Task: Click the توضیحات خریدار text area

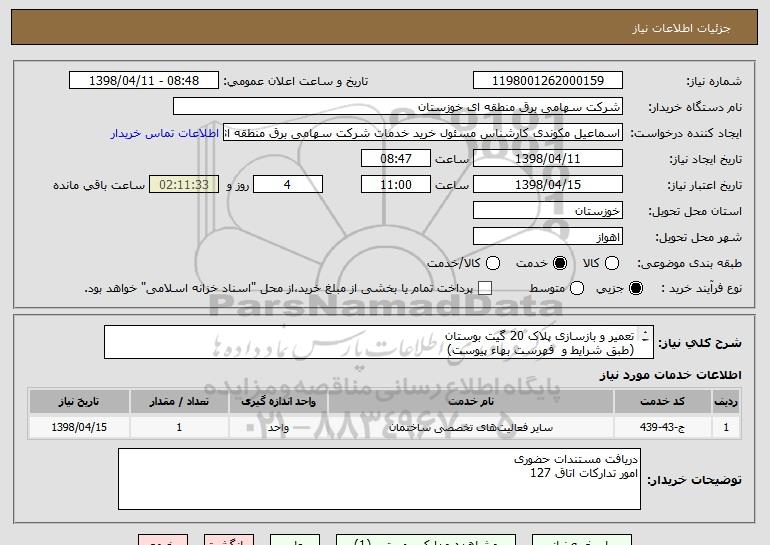Action: pyautogui.click(x=379, y=479)
